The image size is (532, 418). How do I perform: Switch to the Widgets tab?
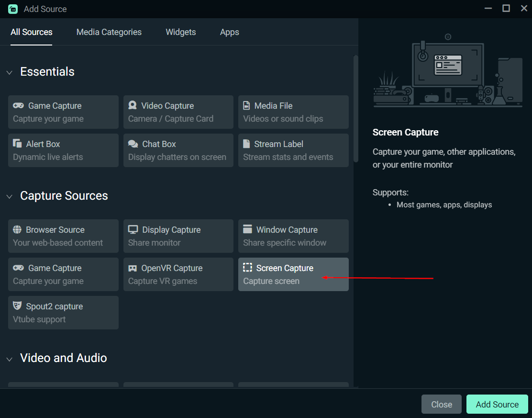[x=180, y=32]
